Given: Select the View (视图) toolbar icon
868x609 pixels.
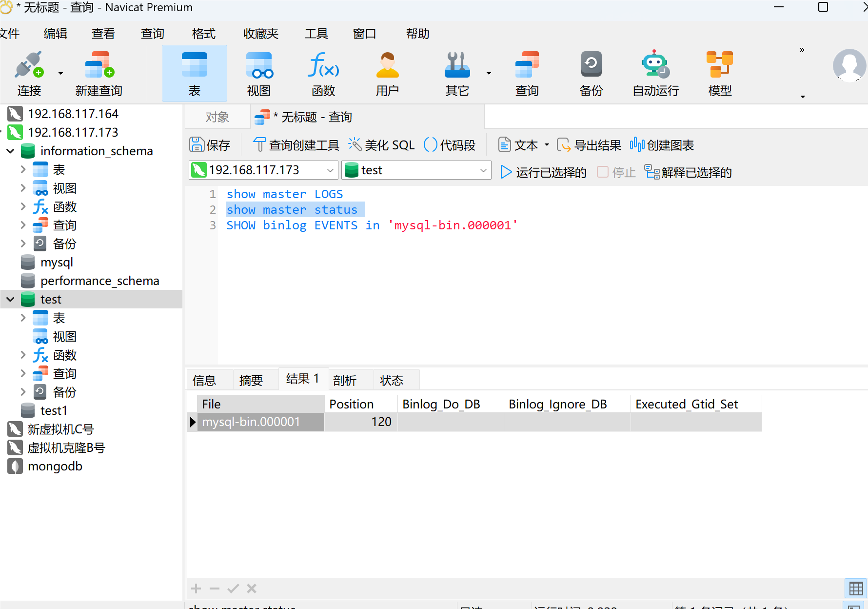Looking at the screenshot, I should coord(259,73).
